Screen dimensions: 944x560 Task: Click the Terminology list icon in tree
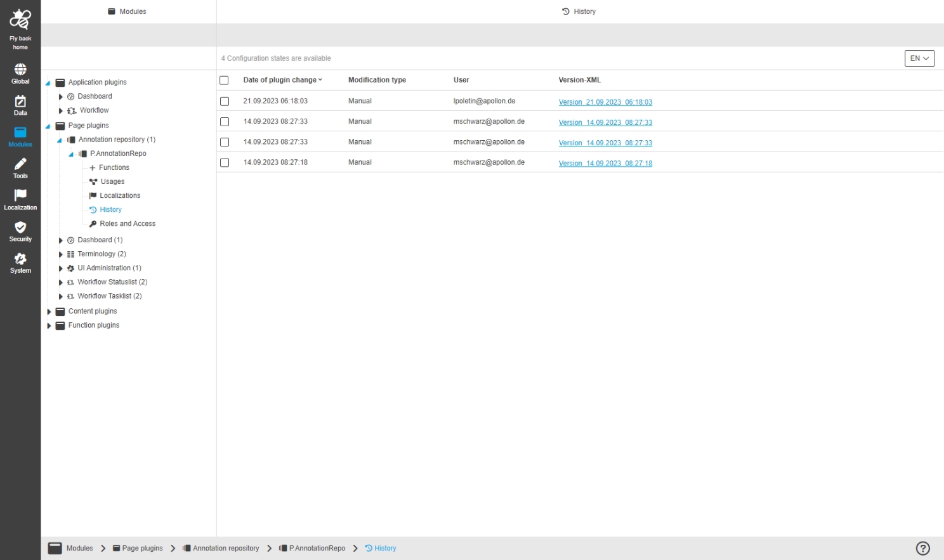click(x=71, y=254)
